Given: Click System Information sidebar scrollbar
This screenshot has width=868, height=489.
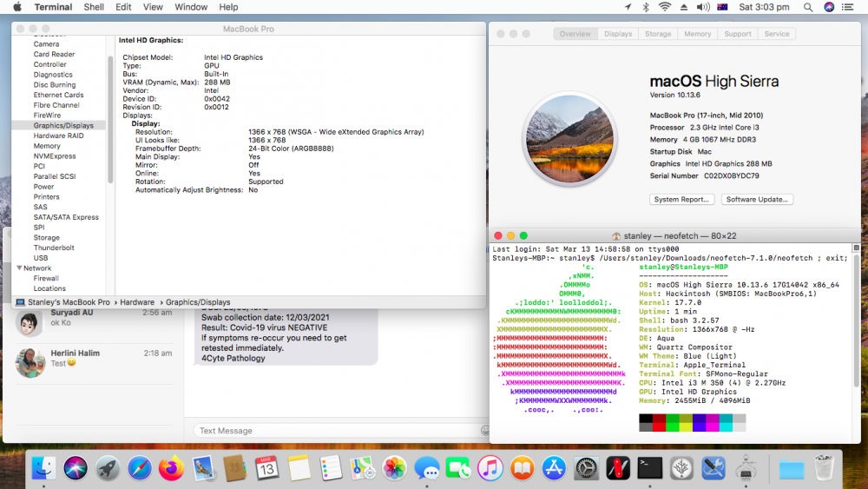Looking at the screenshot, I should 110,119.
